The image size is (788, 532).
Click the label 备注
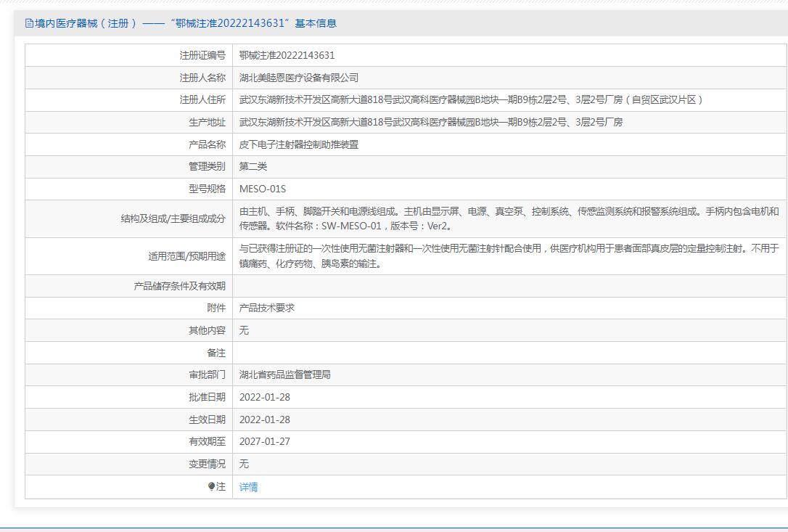click(216, 353)
